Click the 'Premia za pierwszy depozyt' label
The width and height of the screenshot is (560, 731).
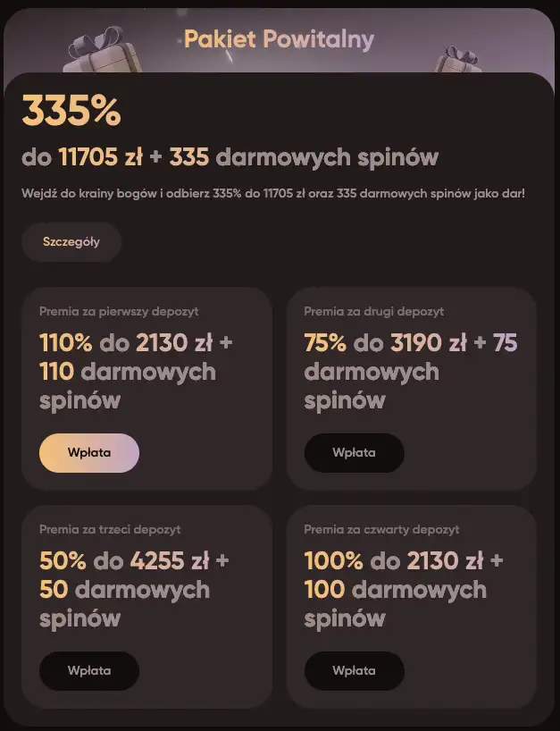pos(119,312)
